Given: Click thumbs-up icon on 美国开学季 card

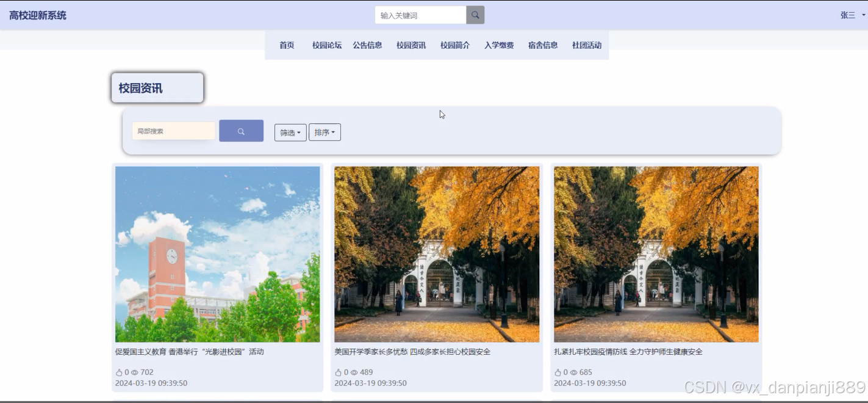Looking at the screenshot, I should [x=339, y=372].
